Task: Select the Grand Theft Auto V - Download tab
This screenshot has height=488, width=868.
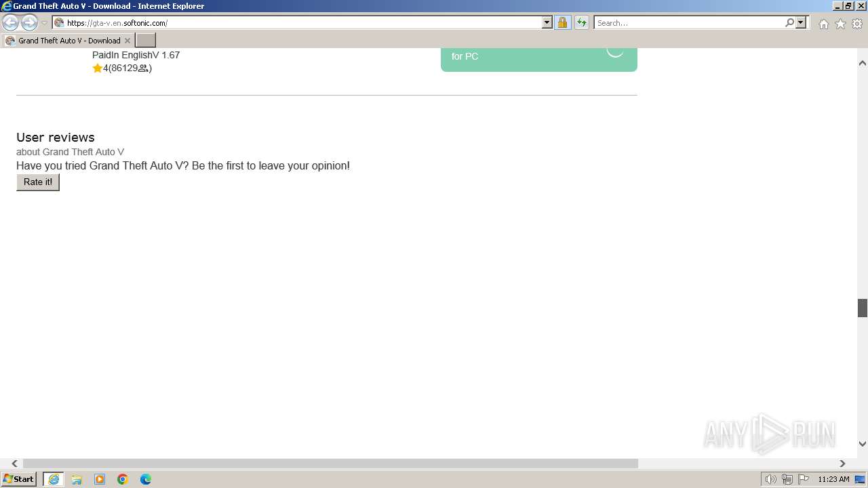Action: pyautogui.click(x=68, y=41)
